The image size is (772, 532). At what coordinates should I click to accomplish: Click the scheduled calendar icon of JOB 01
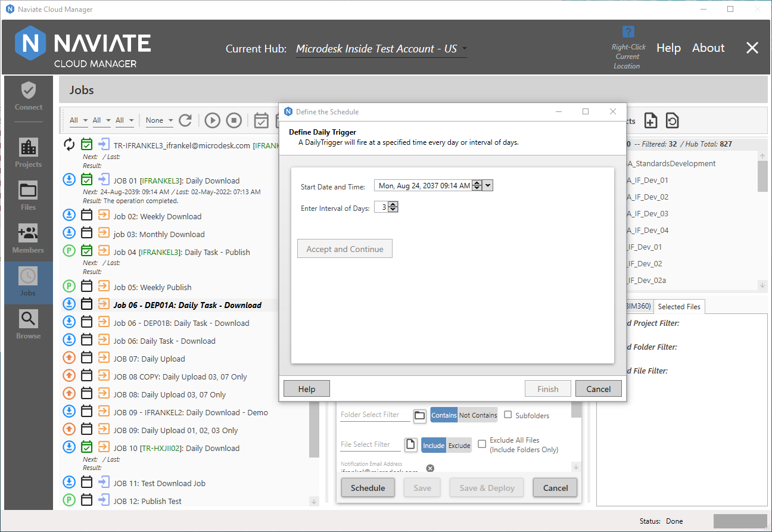tap(87, 179)
